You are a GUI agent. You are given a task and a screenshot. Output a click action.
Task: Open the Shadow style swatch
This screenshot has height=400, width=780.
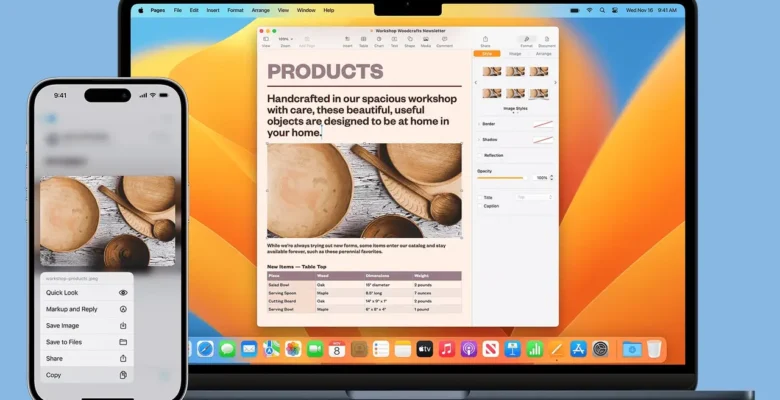coord(543,140)
